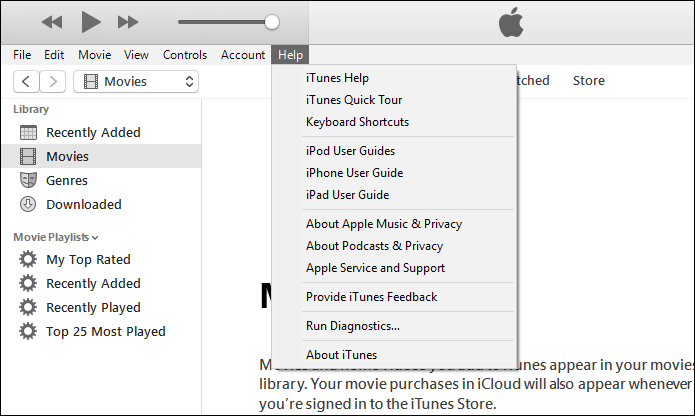This screenshot has width=695, height=416.
Task: Click the volume slider knob
Action: (x=272, y=22)
